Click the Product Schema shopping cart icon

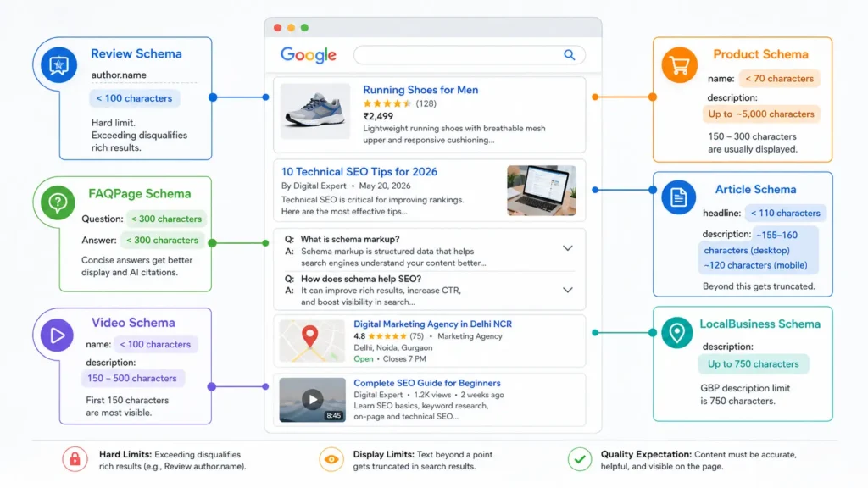679,65
